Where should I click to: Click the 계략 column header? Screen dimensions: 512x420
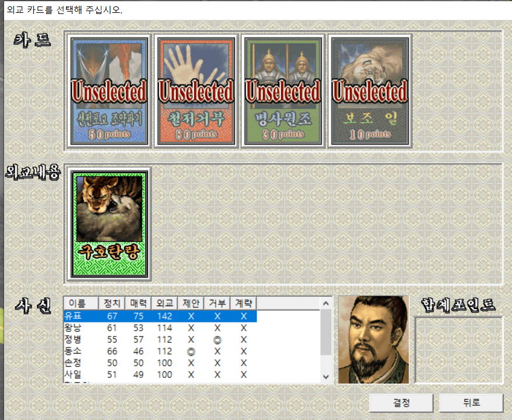pyautogui.click(x=244, y=303)
